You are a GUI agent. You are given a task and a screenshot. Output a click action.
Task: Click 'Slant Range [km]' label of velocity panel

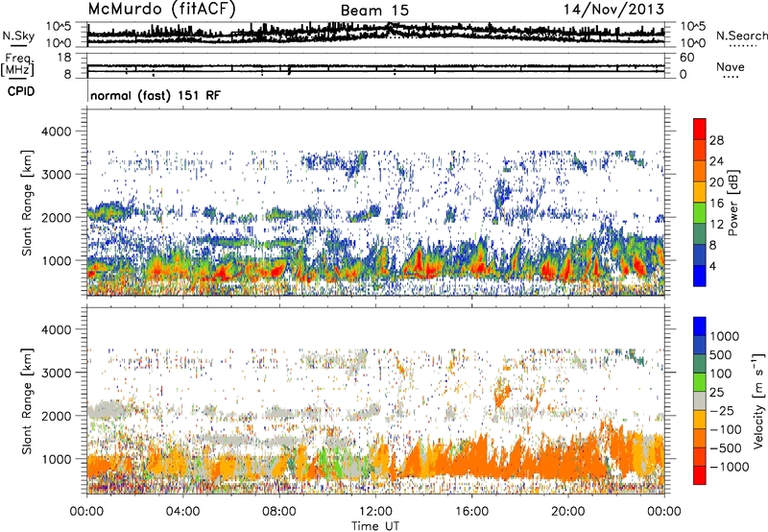27,401
